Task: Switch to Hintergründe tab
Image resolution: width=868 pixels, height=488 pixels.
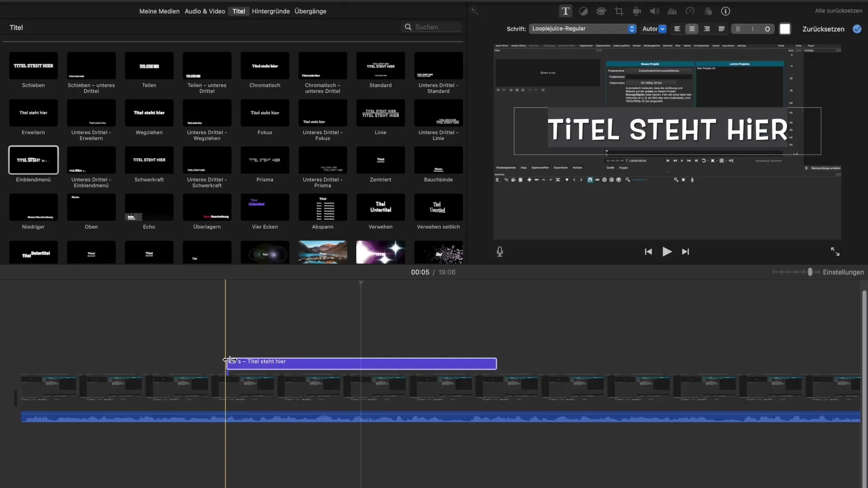Action: [x=270, y=11]
